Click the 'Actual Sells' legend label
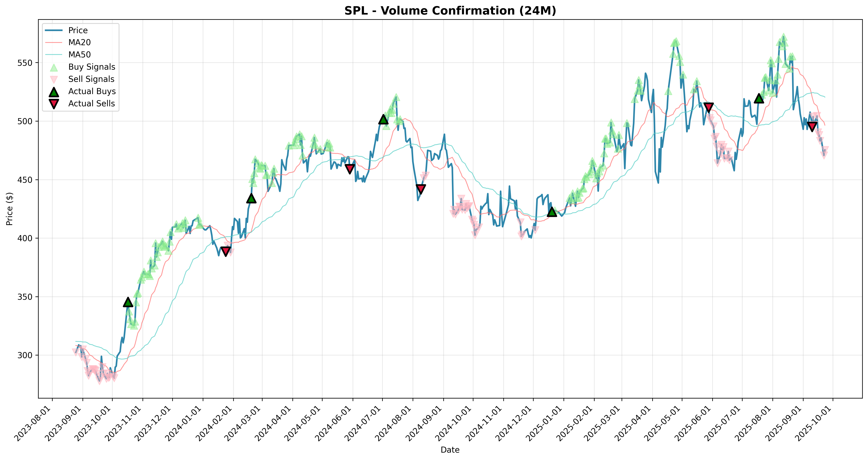The width and height of the screenshot is (868, 460). (x=92, y=103)
